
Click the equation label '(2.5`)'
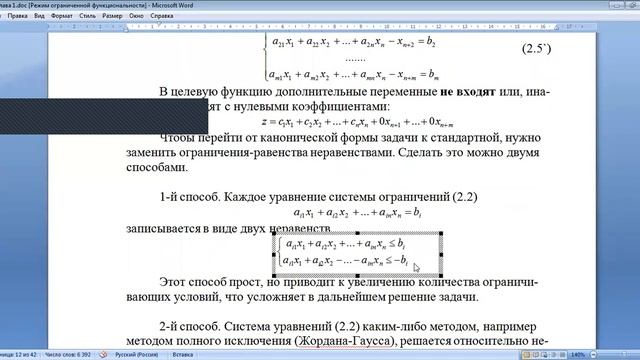click(x=536, y=49)
